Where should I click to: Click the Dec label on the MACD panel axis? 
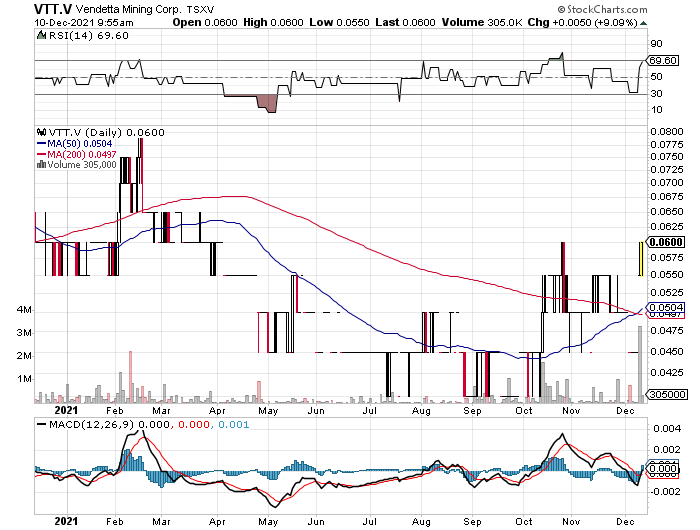(625, 522)
